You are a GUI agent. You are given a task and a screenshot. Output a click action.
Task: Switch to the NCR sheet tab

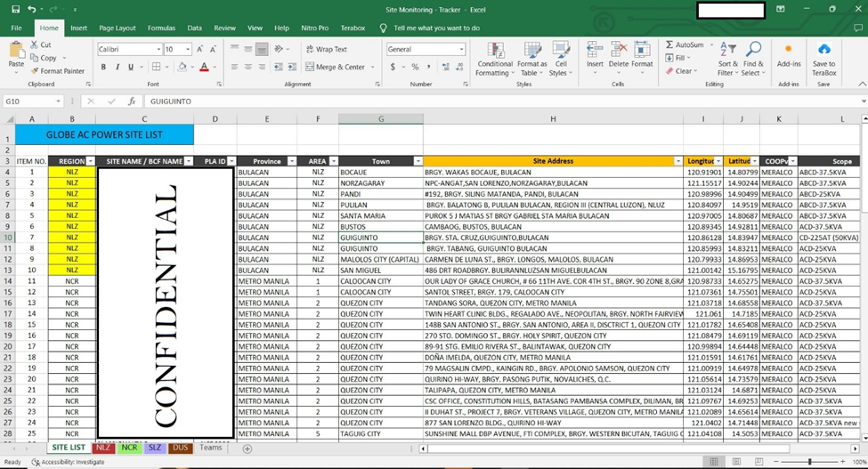click(130, 448)
